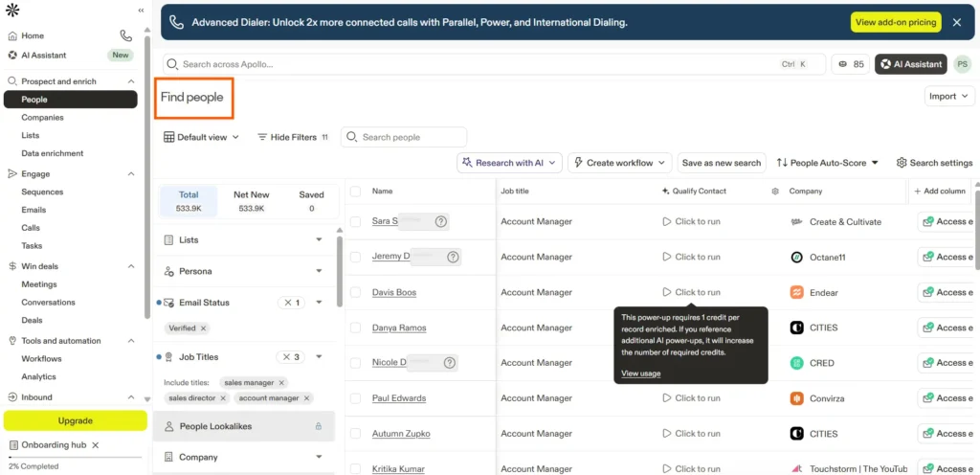The height and width of the screenshot is (475, 980).
Task: Remove the sales manager title chip
Action: [x=281, y=382]
